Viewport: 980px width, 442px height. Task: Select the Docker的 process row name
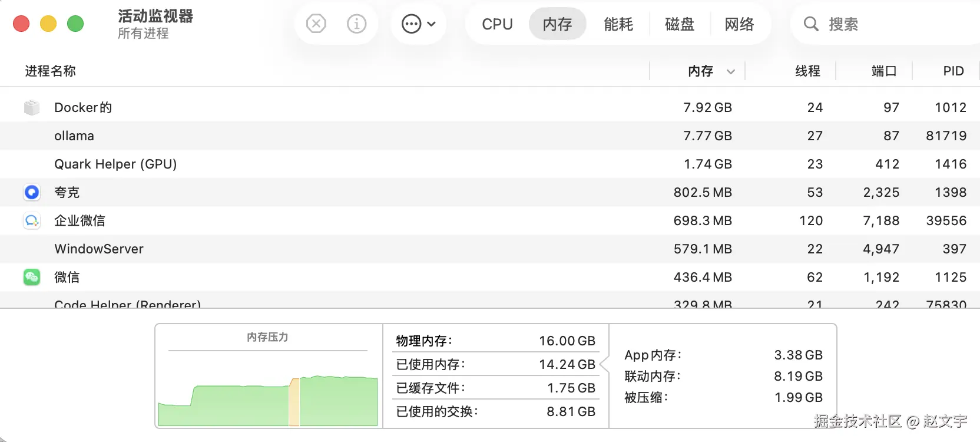pos(83,107)
